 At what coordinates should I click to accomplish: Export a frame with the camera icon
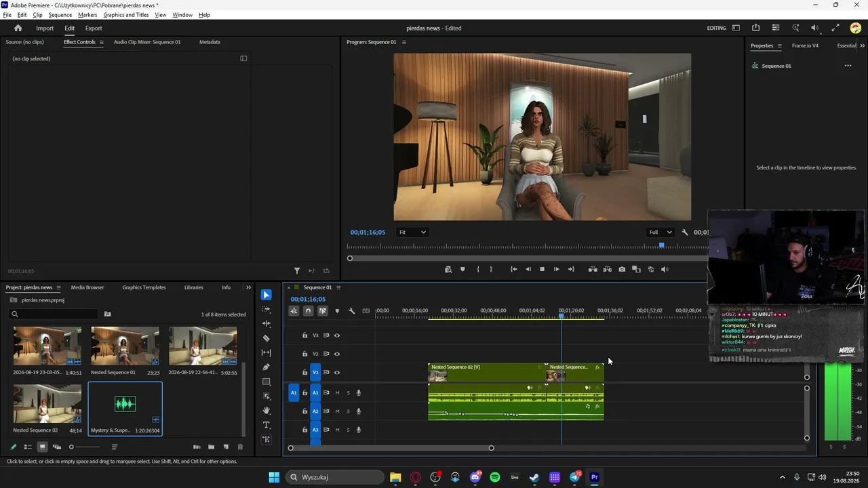(622, 269)
